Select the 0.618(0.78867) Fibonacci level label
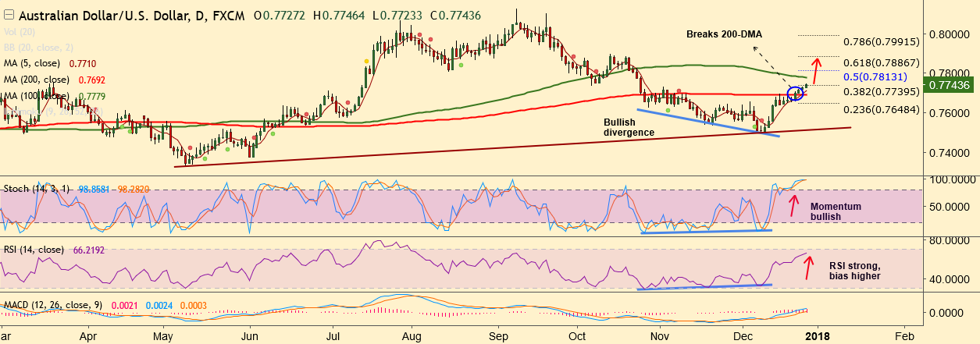 click(x=881, y=62)
